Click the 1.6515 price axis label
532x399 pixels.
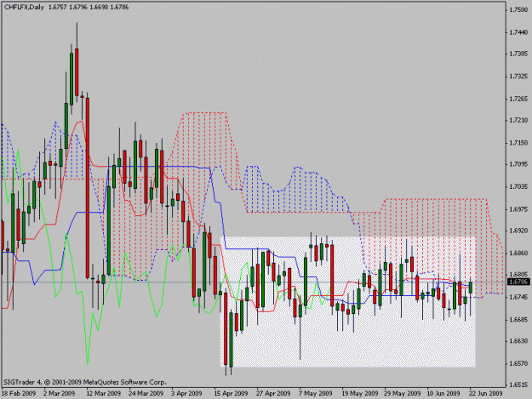518,385
